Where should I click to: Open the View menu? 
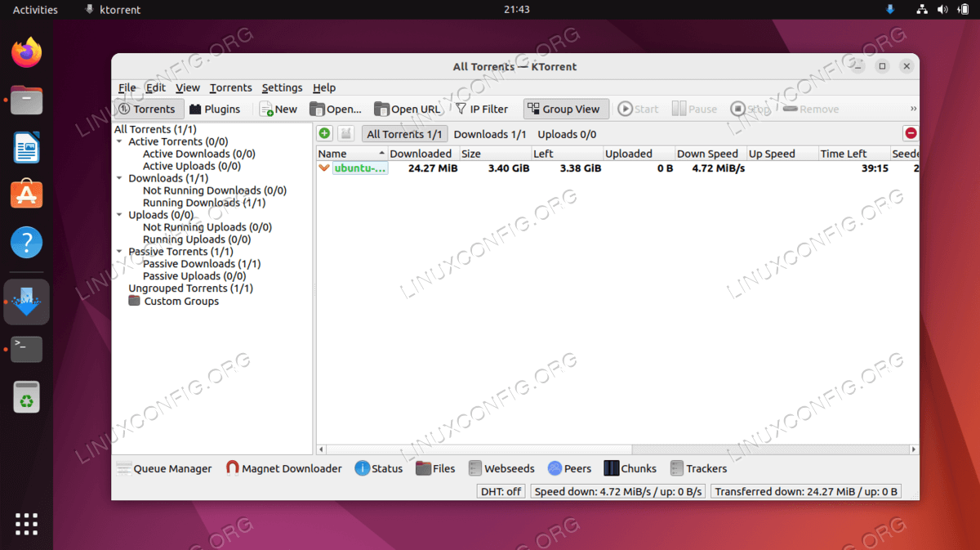tap(187, 87)
